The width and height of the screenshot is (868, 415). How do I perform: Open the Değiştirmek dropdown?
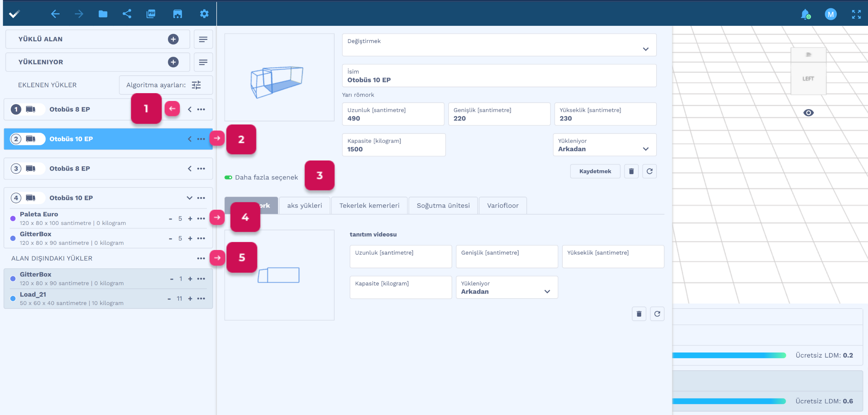pyautogui.click(x=499, y=45)
